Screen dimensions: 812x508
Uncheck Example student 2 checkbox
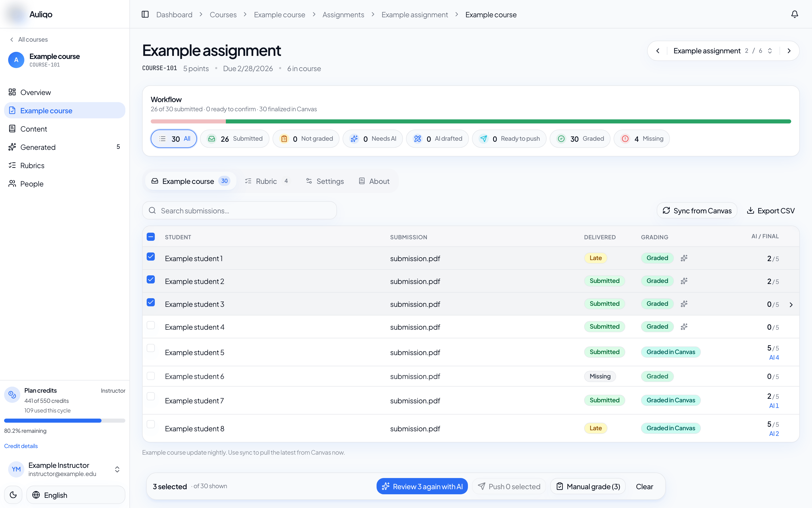click(x=151, y=280)
